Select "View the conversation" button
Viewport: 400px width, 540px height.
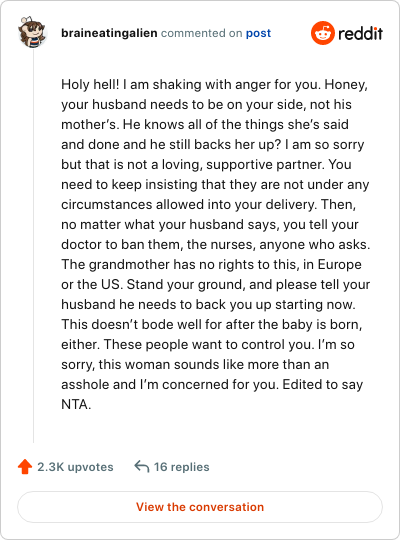click(x=200, y=507)
